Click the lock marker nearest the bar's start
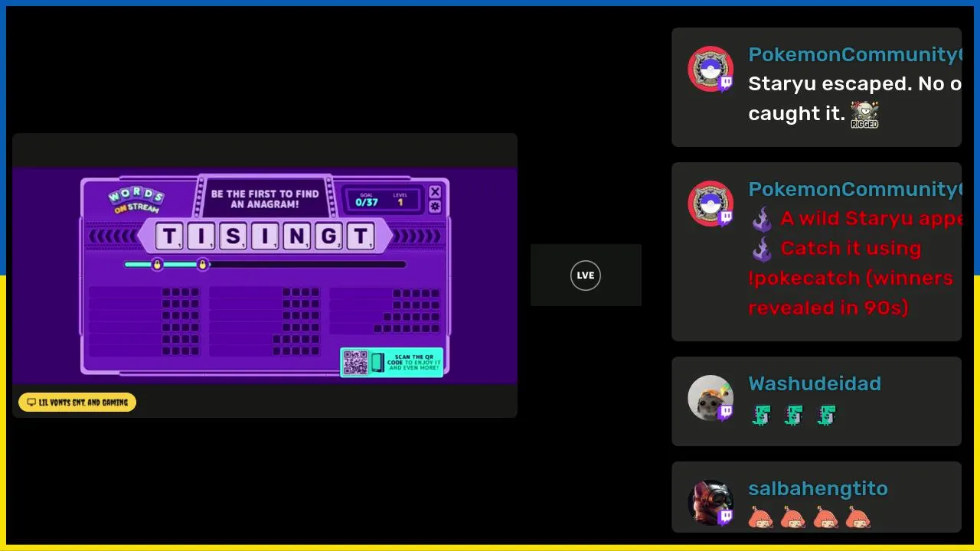The image size is (980, 551). [x=157, y=265]
